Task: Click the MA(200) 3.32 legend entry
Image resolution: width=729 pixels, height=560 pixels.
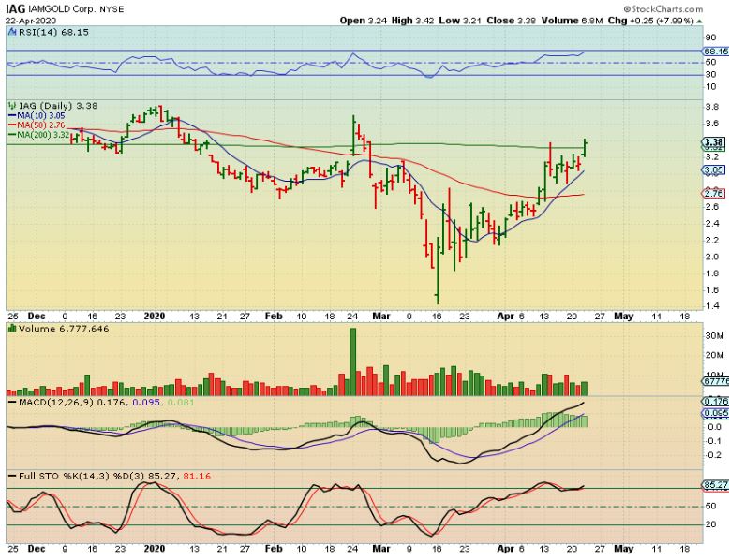Action: (x=39, y=135)
